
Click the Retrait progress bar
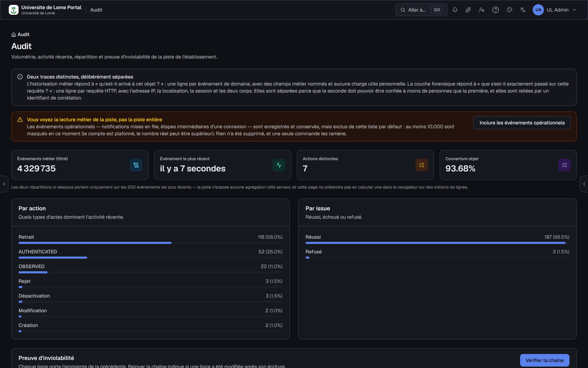coord(150,243)
